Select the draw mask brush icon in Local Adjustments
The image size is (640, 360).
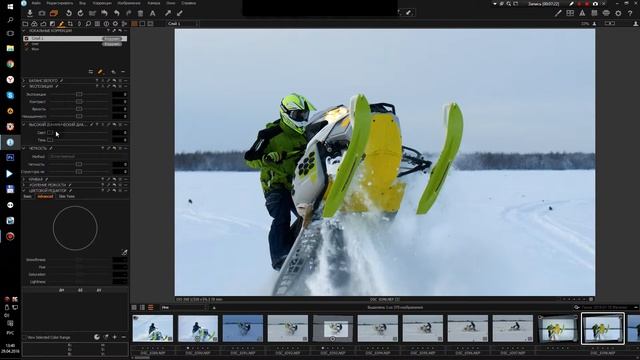[x=100, y=72]
